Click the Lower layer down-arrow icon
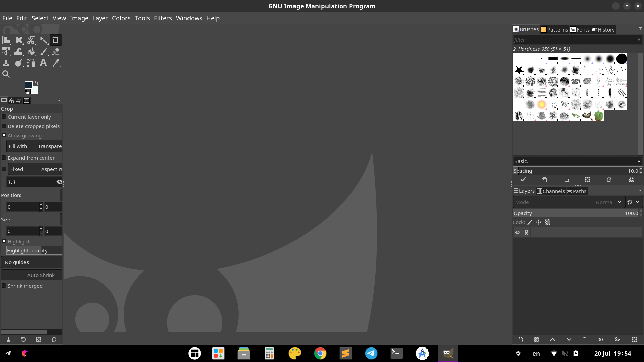This screenshot has height=362, width=644. pos(569,339)
